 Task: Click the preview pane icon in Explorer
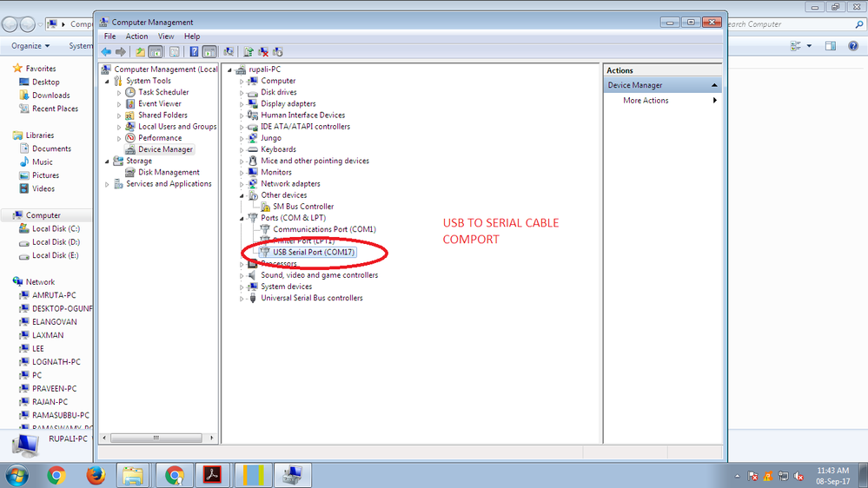tap(831, 46)
